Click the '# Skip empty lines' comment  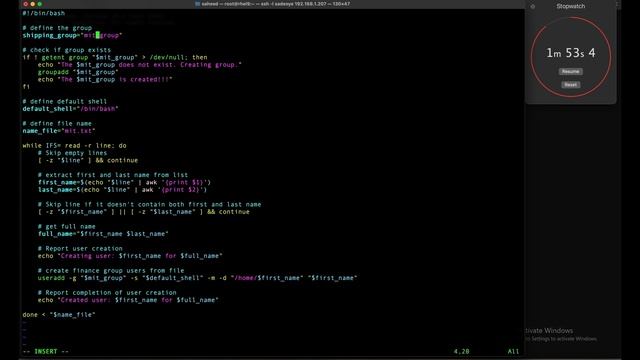(x=72, y=153)
